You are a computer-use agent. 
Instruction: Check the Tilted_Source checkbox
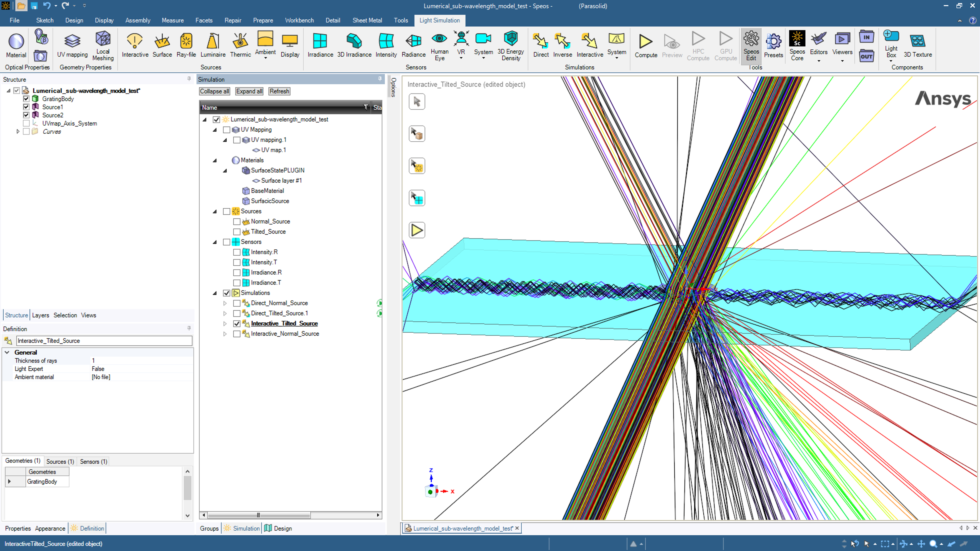237,232
